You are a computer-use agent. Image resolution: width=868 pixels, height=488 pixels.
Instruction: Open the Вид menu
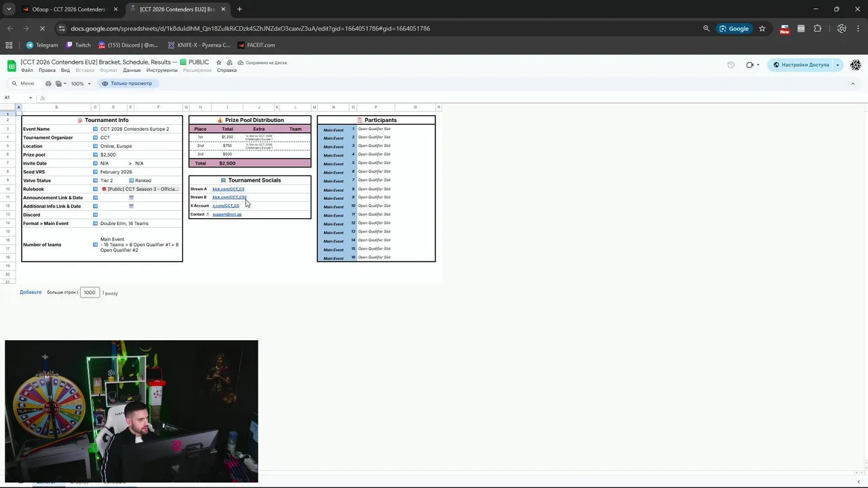(x=65, y=70)
